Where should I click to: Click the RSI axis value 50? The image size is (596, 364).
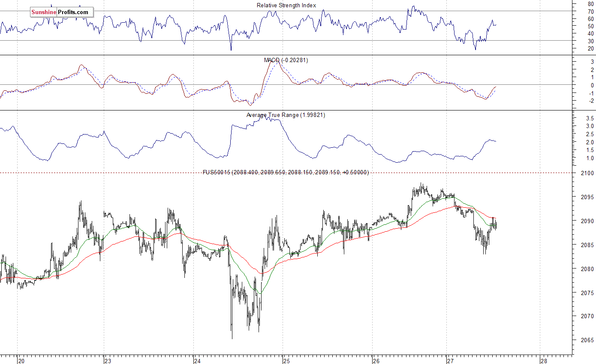click(x=591, y=26)
